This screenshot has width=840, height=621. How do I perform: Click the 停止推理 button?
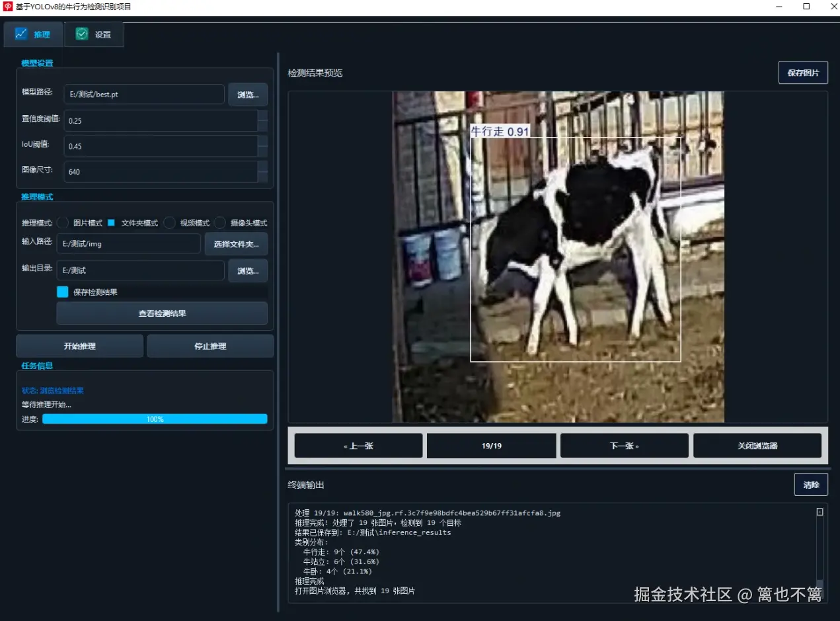210,346
